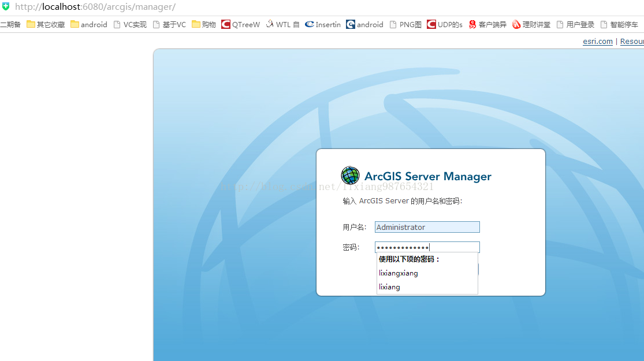Image resolution: width=644 pixels, height=361 pixels.
Task: Open the PNG图 bookmark
Action: click(x=406, y=25)
